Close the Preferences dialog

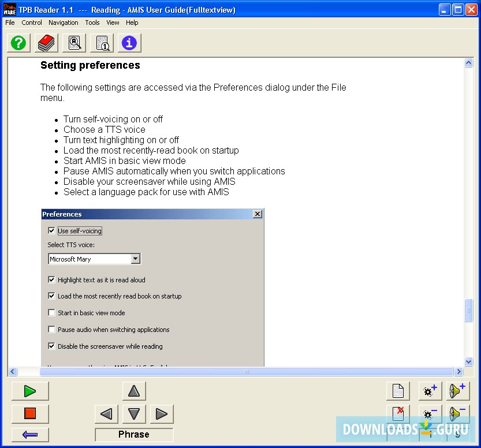pyautogui.click(x=258, y=214)
